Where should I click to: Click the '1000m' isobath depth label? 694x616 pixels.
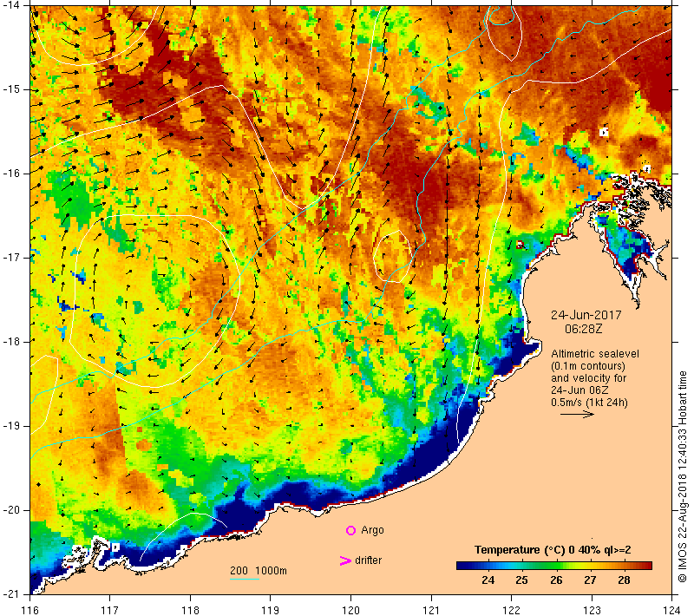(271, 571)
